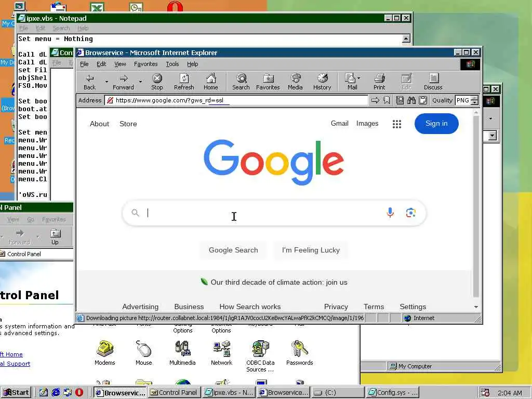Open the Network control panel icon
Image resolution: width=532 pixels, height=399 pixels.
tap(221, 353)
